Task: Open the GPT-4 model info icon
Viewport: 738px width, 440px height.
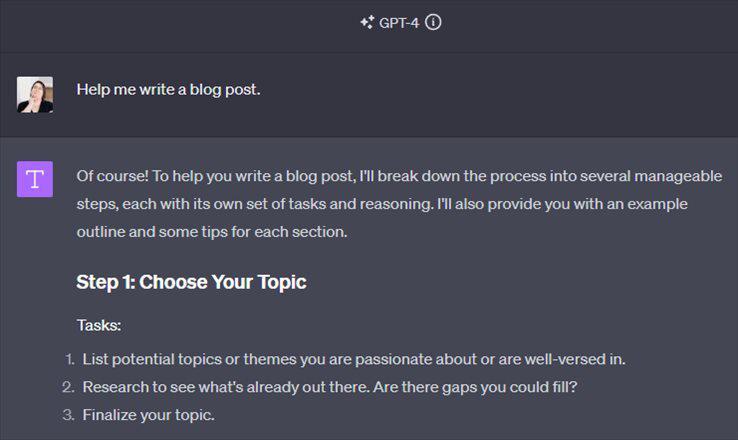Action: click(433, 23)
